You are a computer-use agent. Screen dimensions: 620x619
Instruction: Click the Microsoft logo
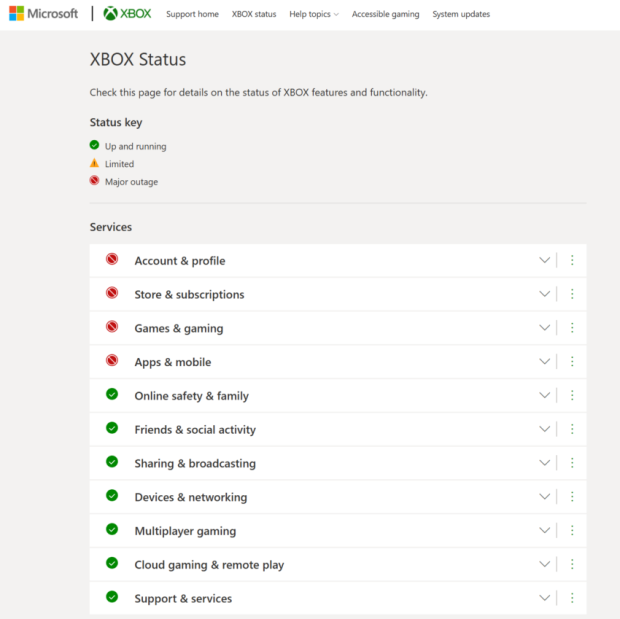(43, 13)
